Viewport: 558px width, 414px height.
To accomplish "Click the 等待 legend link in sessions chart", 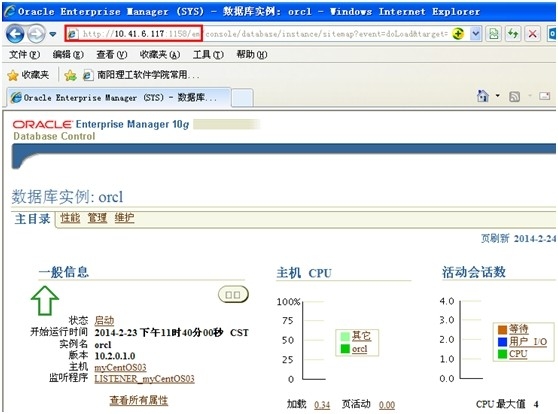I will (x=518, y=329).
